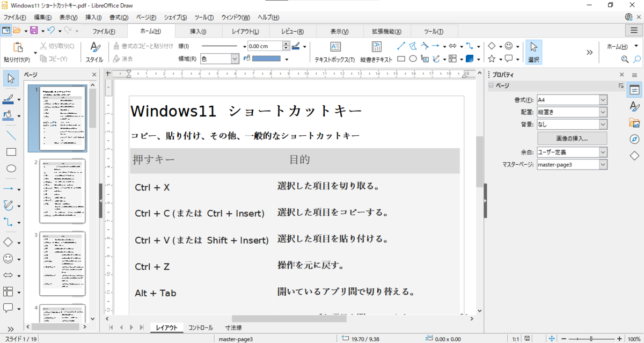Open the fill color dropdown arrow
Image resolution: width=644 pixels, height=343 pixels.
pyautogui.click(x=287, y=59)
